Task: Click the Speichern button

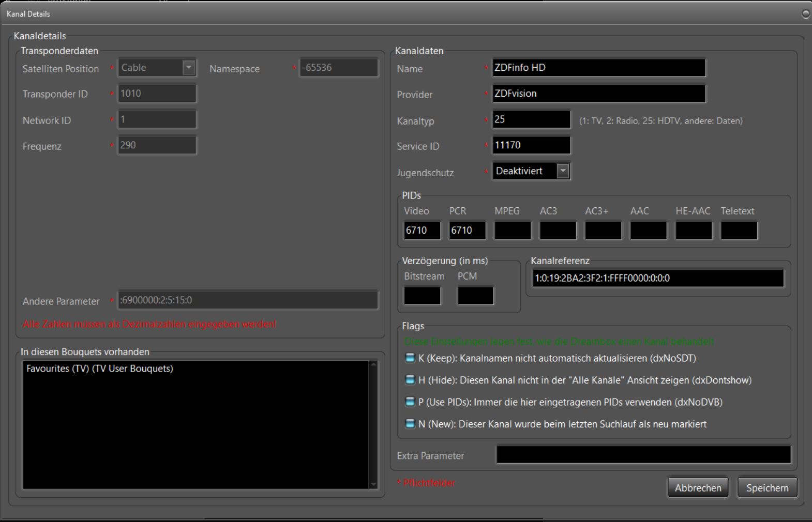Action: pos(767,488)
